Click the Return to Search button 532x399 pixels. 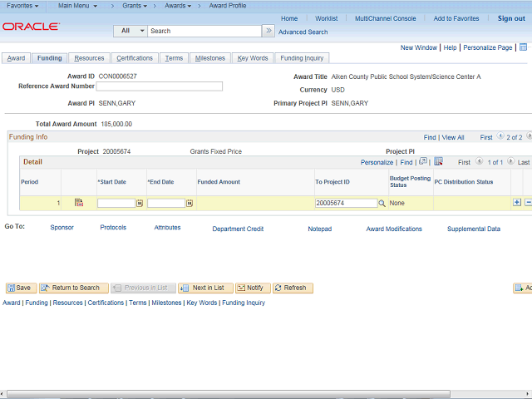(73, 288)
